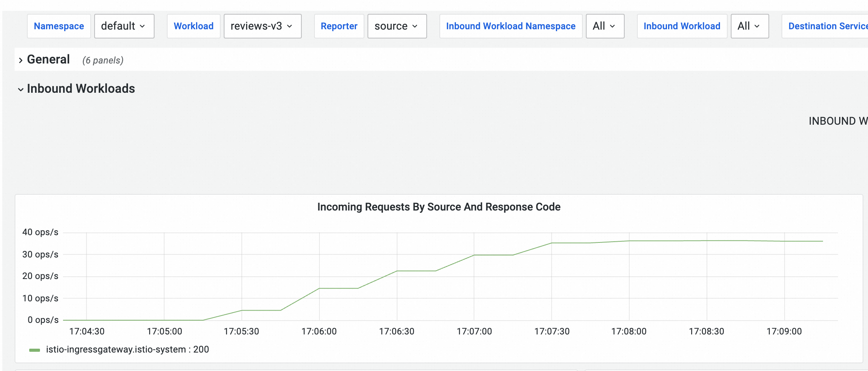Open the Inbound Workload Namespace All dropdown

click(x=605, y=26)
